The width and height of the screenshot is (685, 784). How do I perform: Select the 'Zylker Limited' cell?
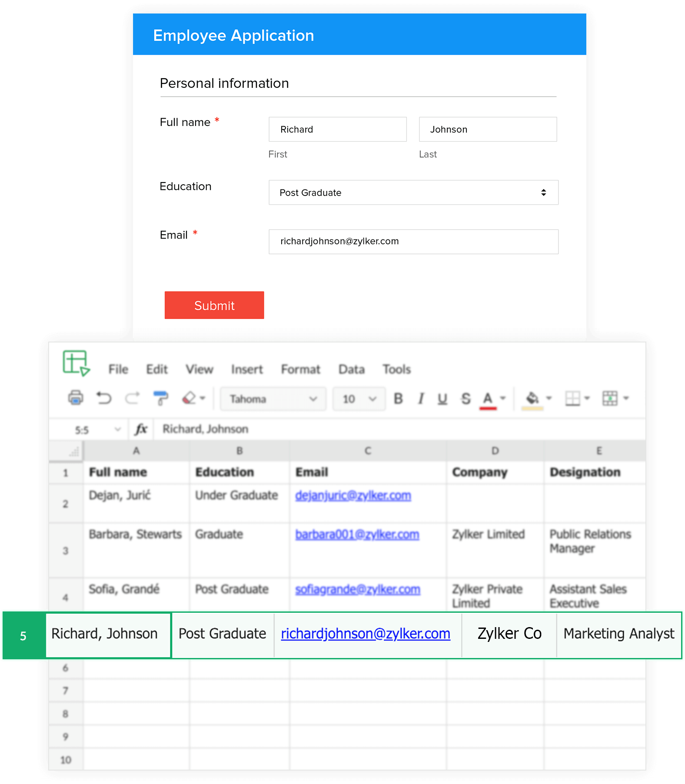[495, 550]
